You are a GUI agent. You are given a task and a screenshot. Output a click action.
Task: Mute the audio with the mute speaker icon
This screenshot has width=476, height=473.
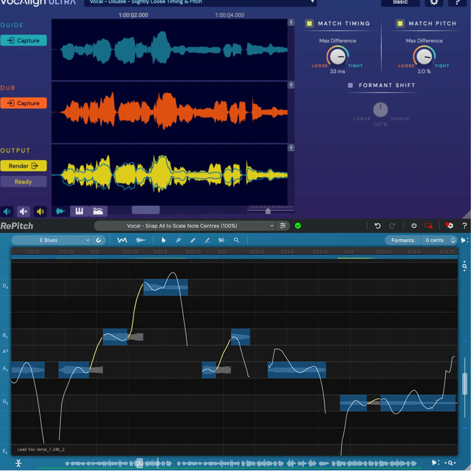click(23, 211)
